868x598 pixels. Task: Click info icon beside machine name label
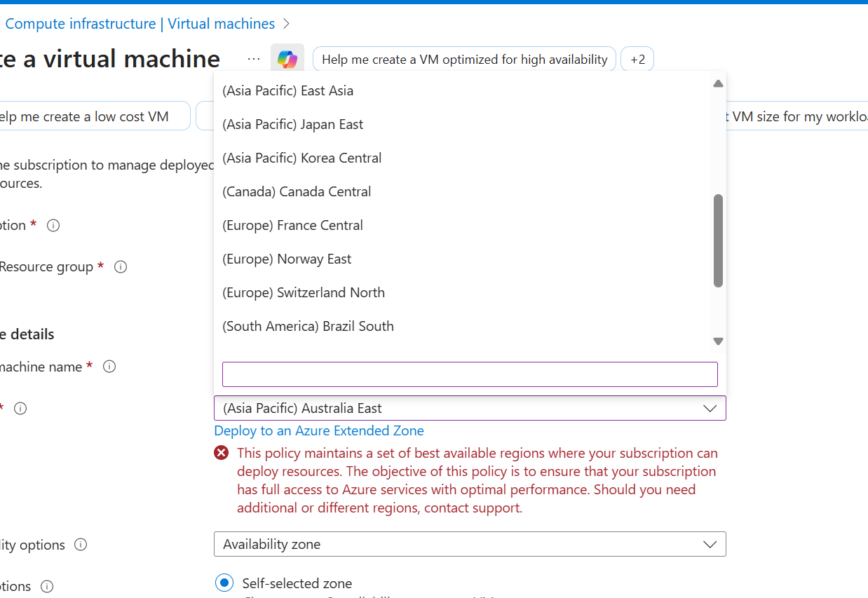pos(109,367)
